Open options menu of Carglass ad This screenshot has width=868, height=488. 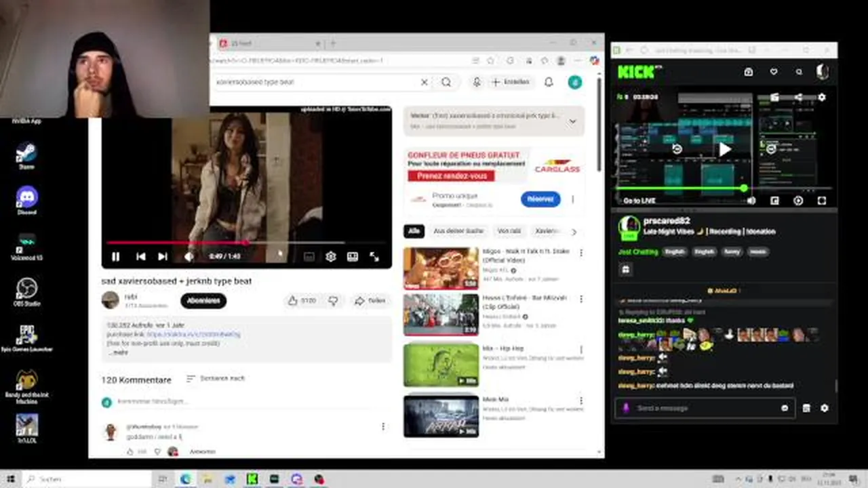pyautogui.click(x=572, y=199)
